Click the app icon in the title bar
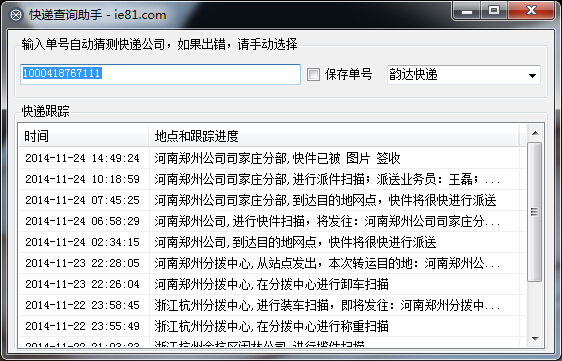 pos(16,15)
